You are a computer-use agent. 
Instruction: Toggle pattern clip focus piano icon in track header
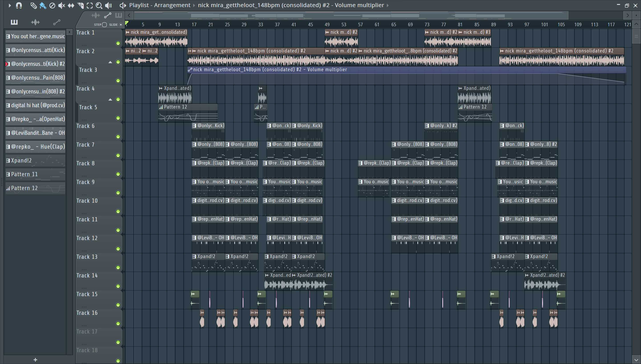click(118, 16)
